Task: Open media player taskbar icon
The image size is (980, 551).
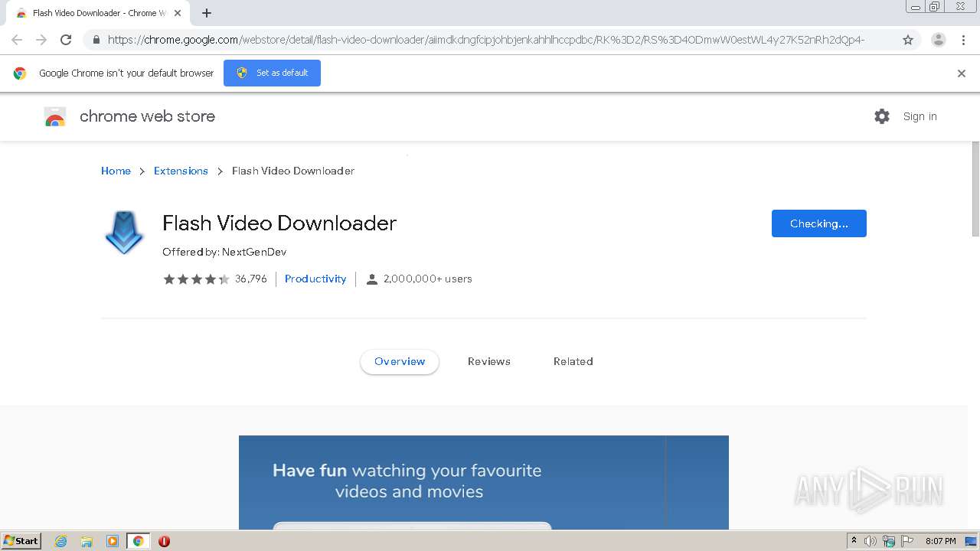Action: tap(112, 541)
